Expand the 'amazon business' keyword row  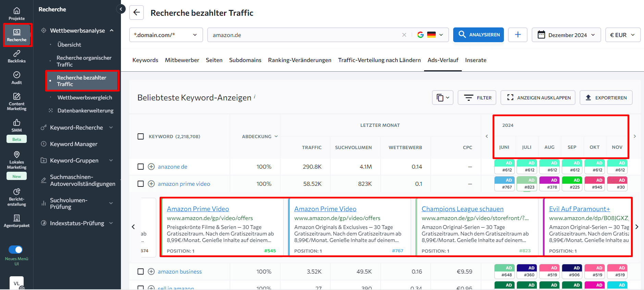151,271
